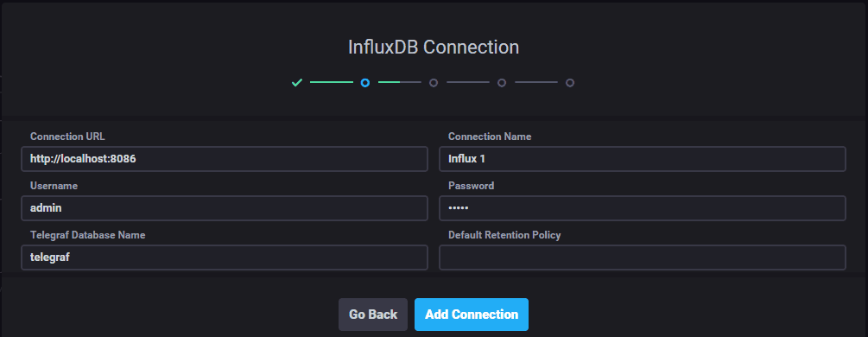This screenshot has width=868, height=337.
Task: Select the Telegraf Database Name input
Action: point(225,258)
